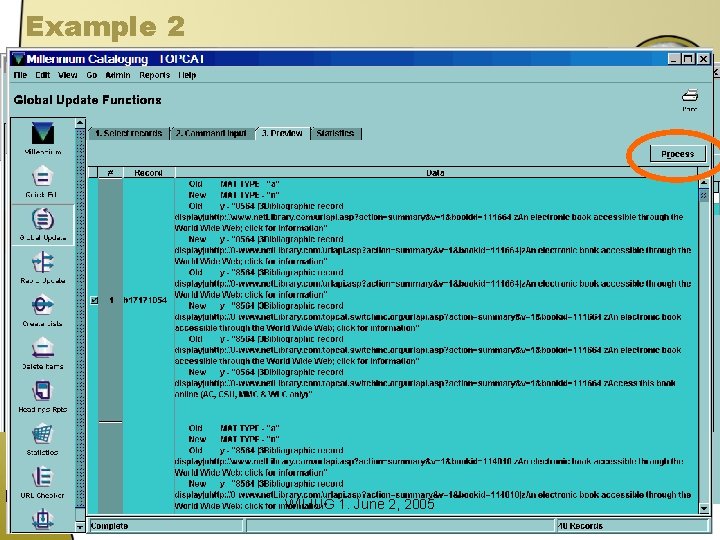720x540 pixels.
Task: Click the Millennium Cataloging title bar icon
Action: point(18,59)
